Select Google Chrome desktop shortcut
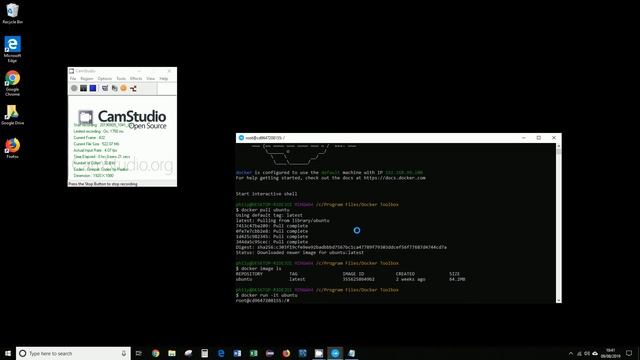The image size is (640, 360). point(12,83)
